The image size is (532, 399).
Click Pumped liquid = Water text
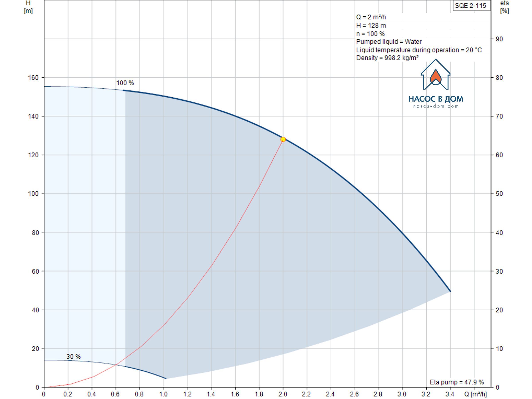tap(389, 42)
